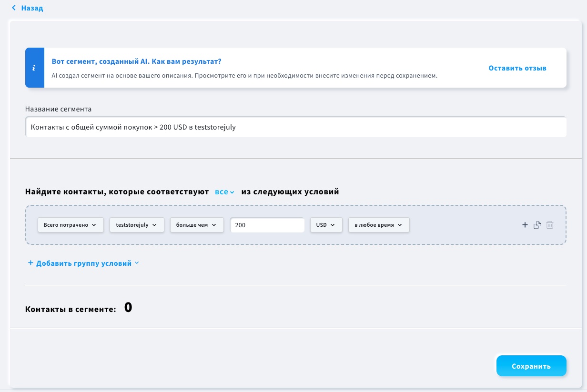Click the 'Оставить отзыв' link

(x=517, y=68)
